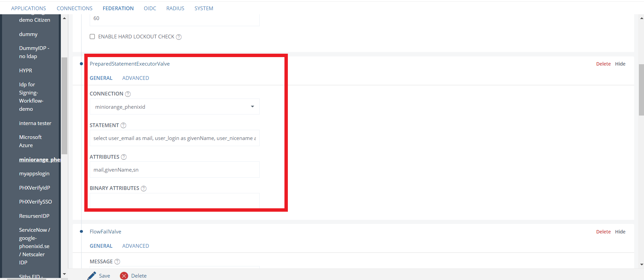
Task: Select DummyIDP - no ldap in sidebar
Action: 34,52
